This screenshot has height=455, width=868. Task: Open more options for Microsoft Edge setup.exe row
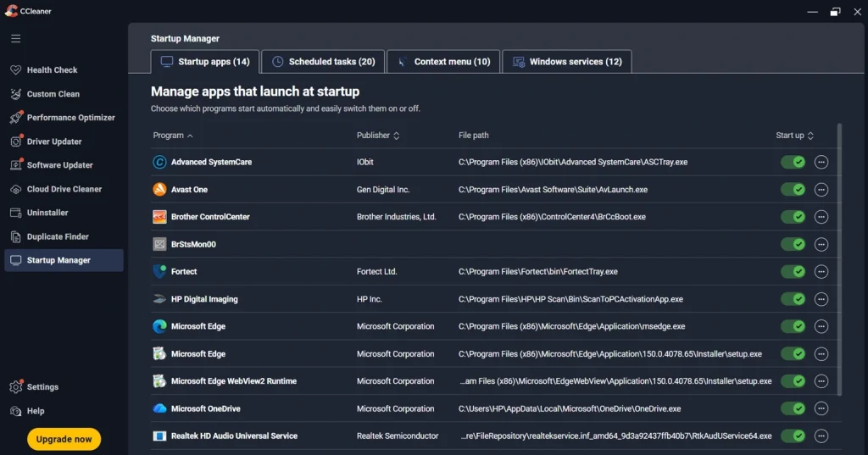click(821, 353)
